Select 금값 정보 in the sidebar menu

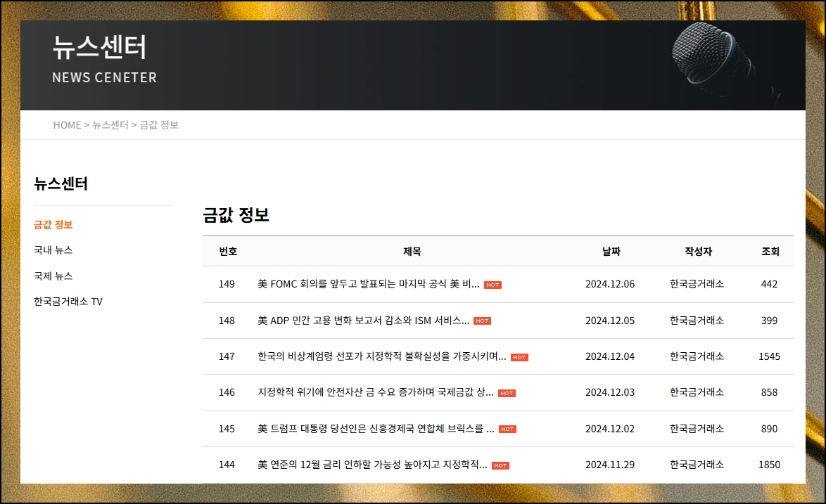pos(53,225)
